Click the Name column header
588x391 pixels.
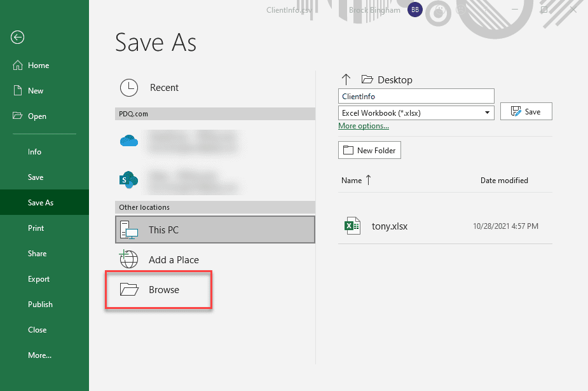pos(352,181)
